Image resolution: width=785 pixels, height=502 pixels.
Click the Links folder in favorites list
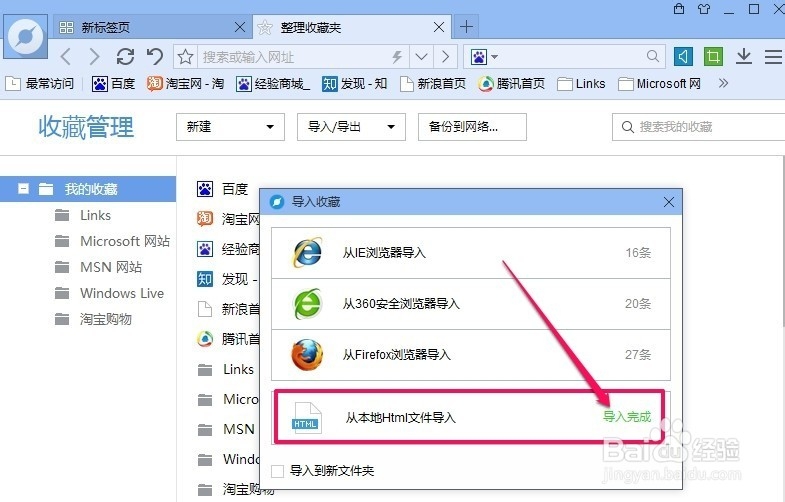coord(226,369)
